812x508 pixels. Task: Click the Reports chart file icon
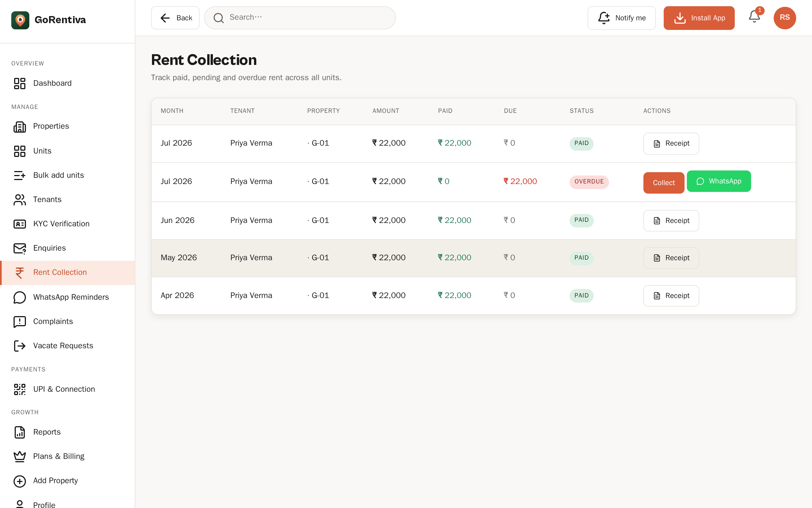19,432
